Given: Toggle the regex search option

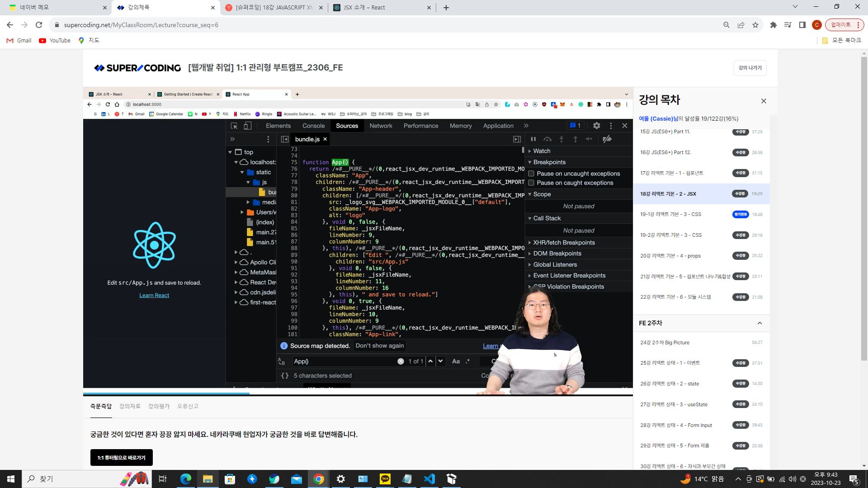Looking at the screenshot, I should [467, 361].
